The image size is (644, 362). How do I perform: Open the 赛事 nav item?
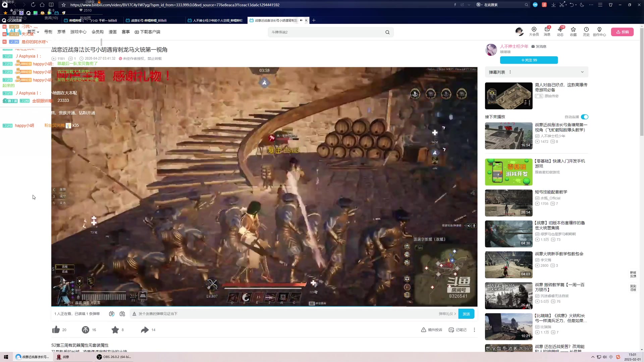click(x=126, y=32)
